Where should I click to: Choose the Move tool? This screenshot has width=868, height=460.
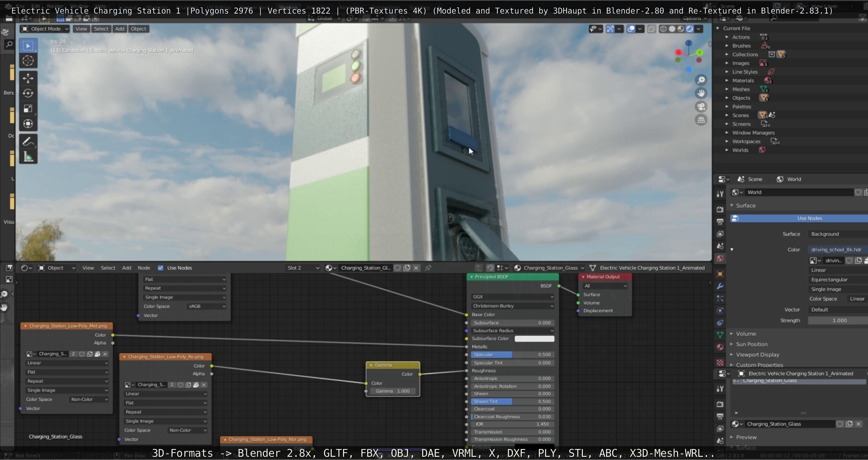tap(28, 78)
